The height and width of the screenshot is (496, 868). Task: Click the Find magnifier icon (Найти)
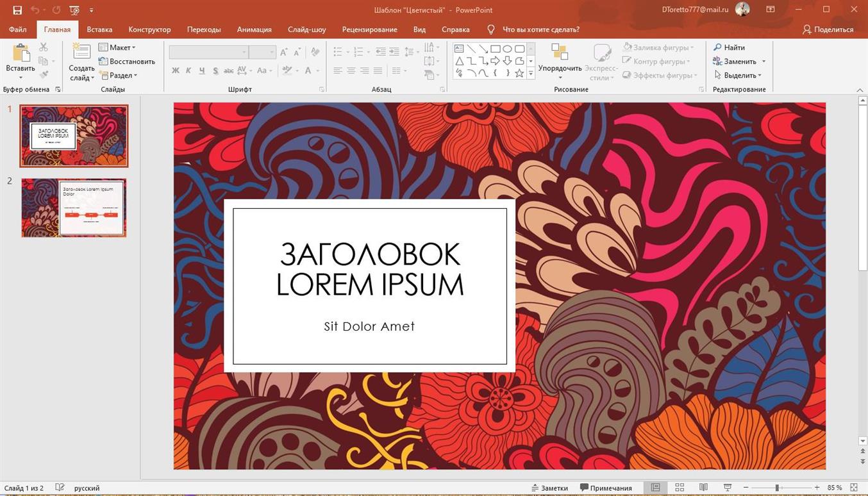pyautogui.click(x=718, y=47)
